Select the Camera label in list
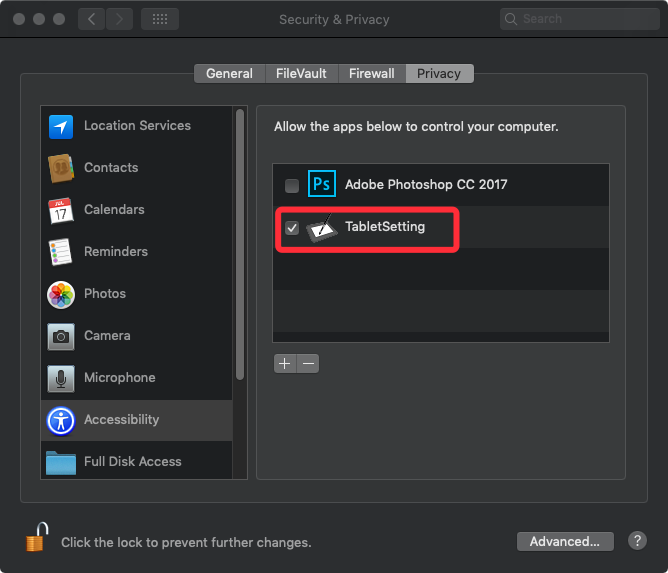 (107, 335)
